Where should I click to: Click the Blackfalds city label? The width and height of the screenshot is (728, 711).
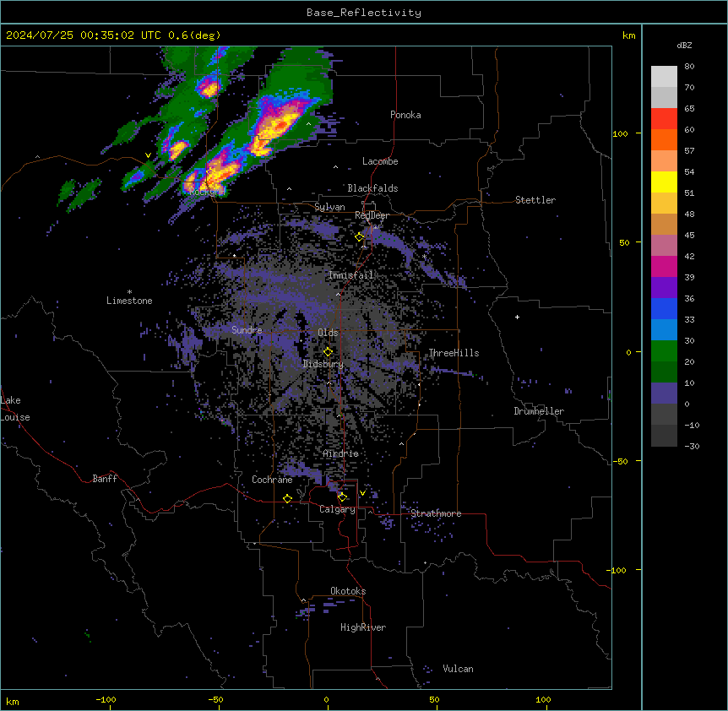(372, 188)
